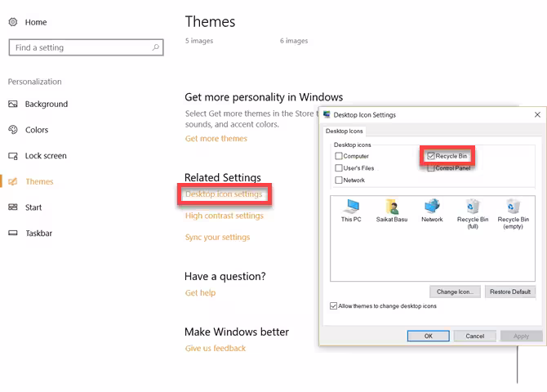Click the Lock screen icon in sidebar
This screenshot has height=392, width=547.
point(13,156)
